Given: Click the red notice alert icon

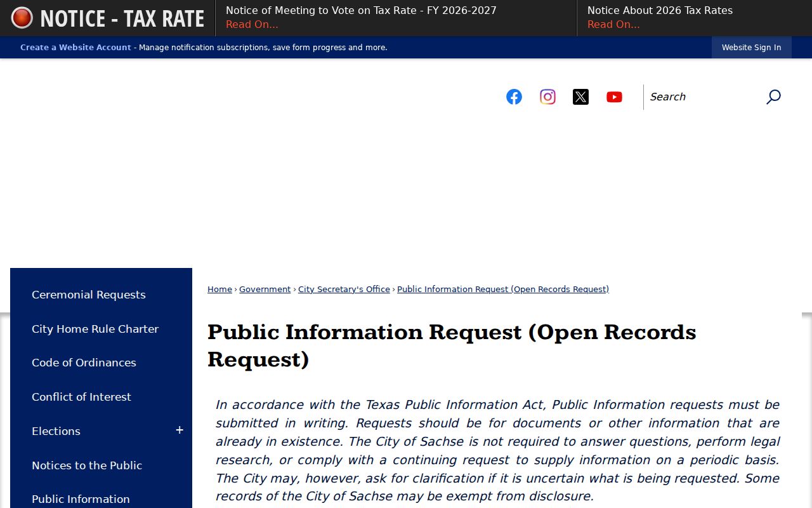Looking at the screenshot, I should (22, 18).
